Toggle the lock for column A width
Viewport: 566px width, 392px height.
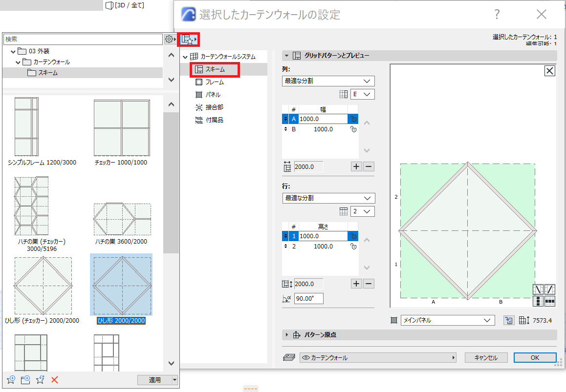(353, 119)
